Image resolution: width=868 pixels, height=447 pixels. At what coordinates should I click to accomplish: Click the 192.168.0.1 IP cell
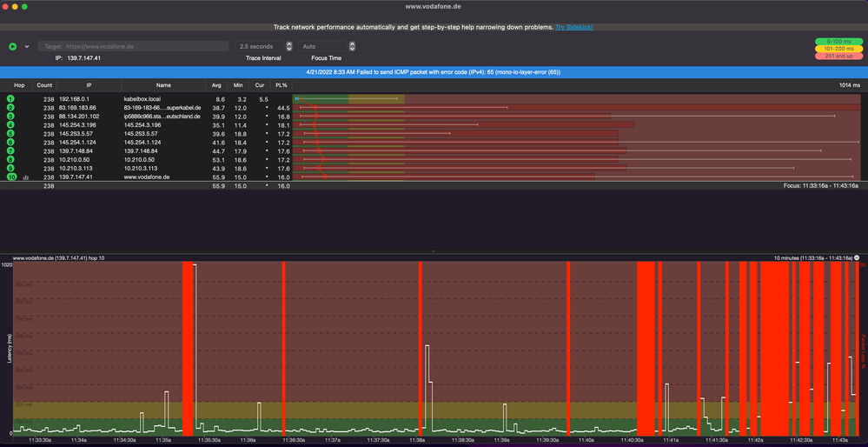[74, 98]
